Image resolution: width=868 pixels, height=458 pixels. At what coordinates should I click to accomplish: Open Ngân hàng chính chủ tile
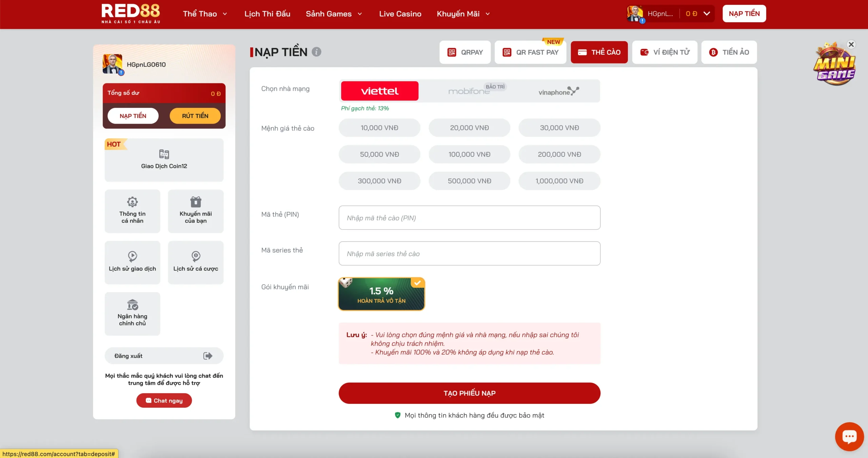coord(132,314)
